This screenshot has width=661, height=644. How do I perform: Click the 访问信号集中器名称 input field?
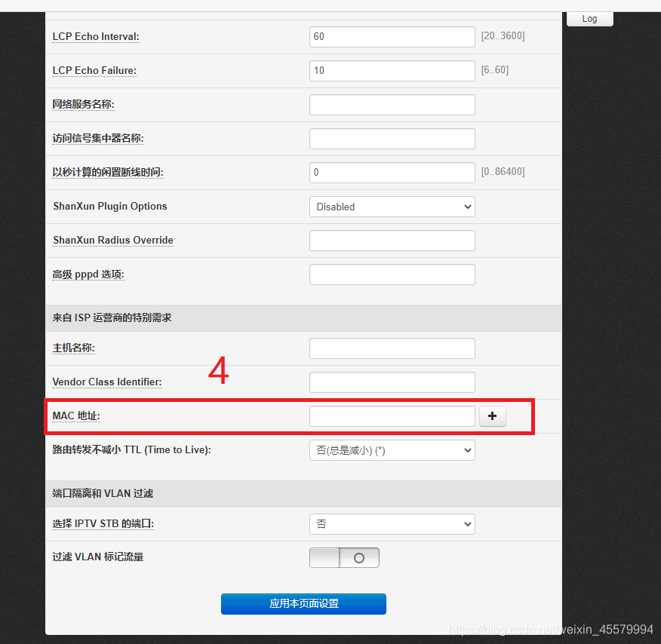pos(392,139)
